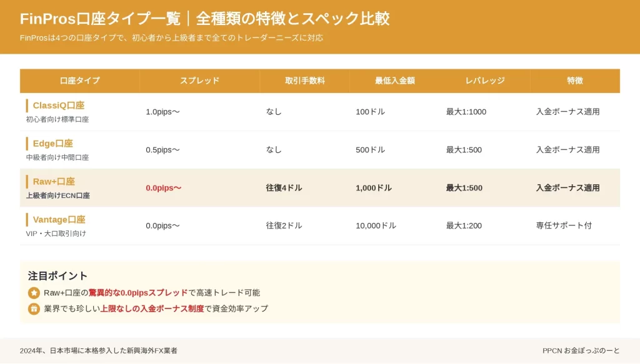Screen dimensions: 640x364
Task: Click the 初心者向け標準口座 subtitle
Action: pos(57,119)
